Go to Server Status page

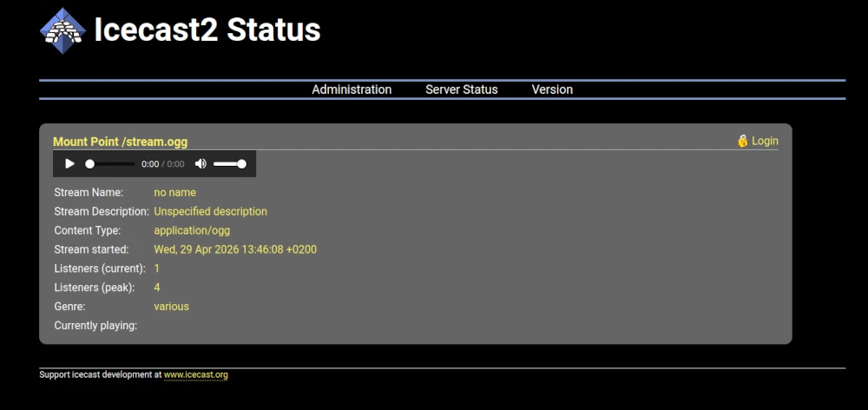click(x=462, y=89)
